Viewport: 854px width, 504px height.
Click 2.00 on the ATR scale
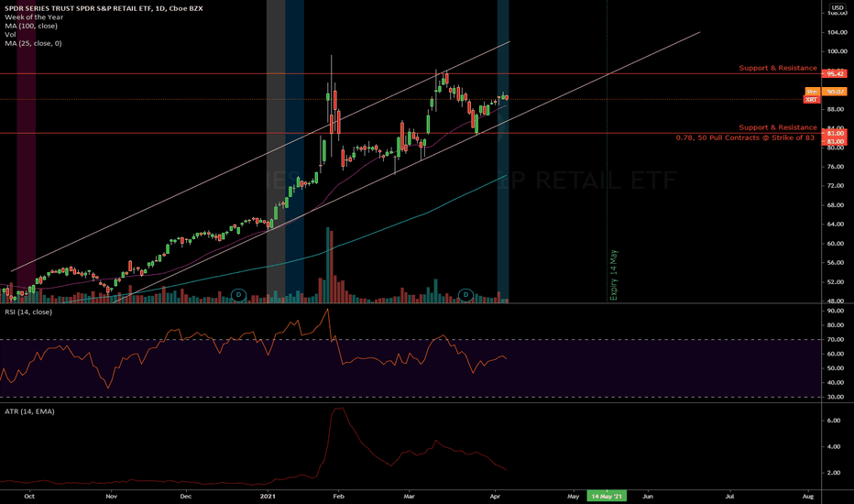coord(834,473)
